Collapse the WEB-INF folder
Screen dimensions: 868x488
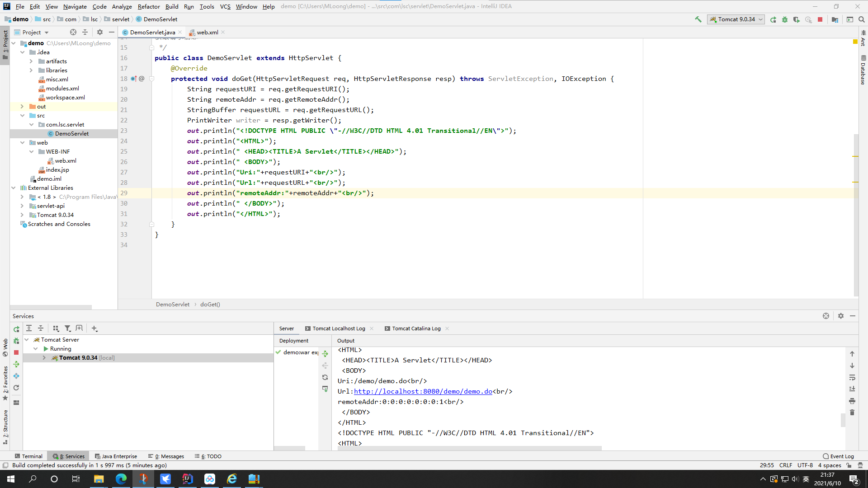pyautogui.click(x=31, y=152)
